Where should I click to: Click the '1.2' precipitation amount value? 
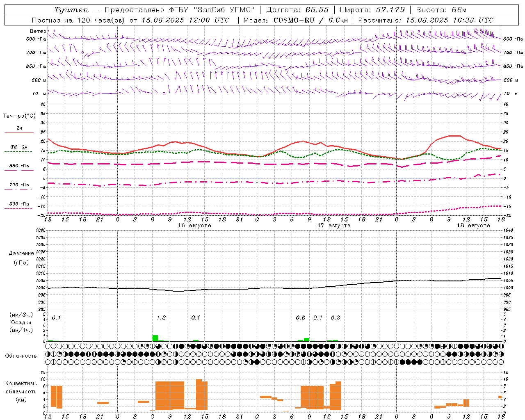(x=161, y=317)
